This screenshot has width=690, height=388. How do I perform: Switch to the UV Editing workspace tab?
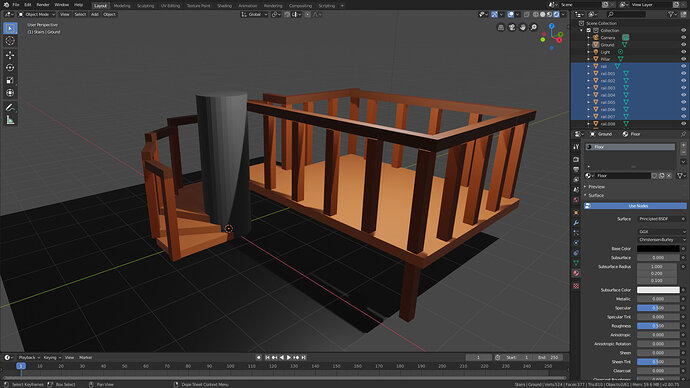(170, 6)
